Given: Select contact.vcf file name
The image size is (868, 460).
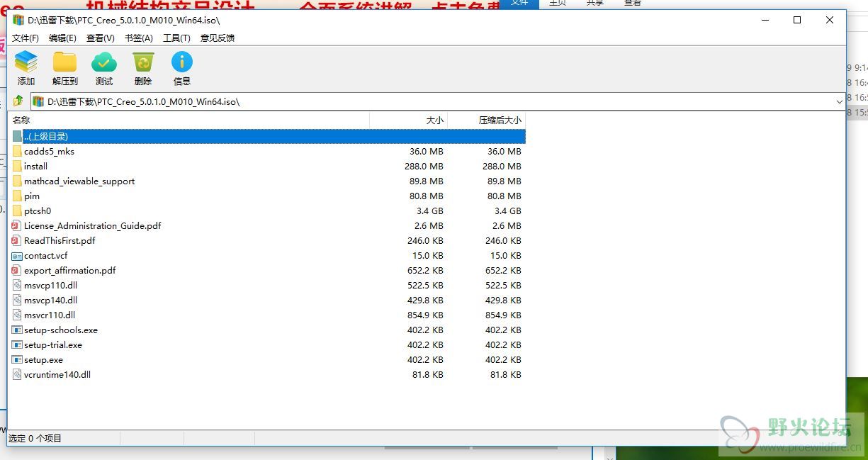Looking at the screenshot, I should [x=46, y=255].
